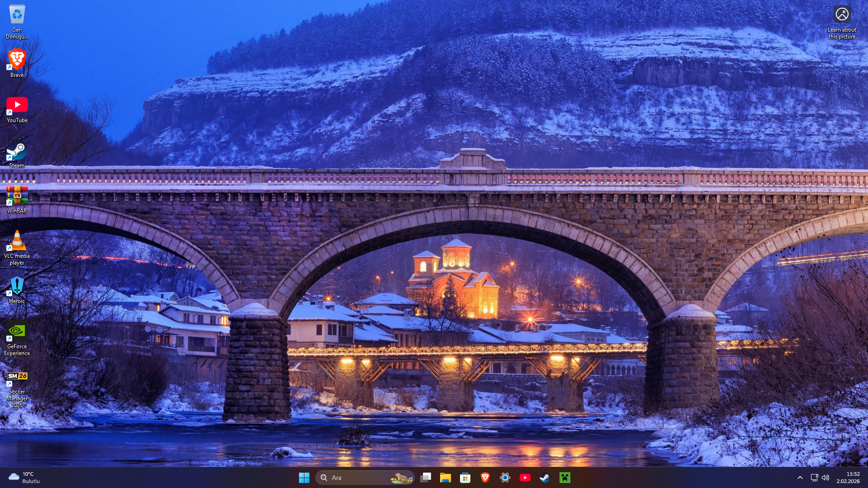This screenshot has width=868, height=488.
Task: Select the Heroic launcher desktop shortcut
Action: click(17, 290)
